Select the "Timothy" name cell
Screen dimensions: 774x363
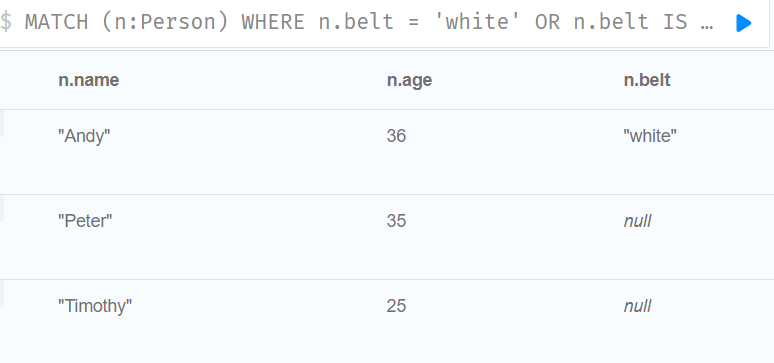pos(95,306)
